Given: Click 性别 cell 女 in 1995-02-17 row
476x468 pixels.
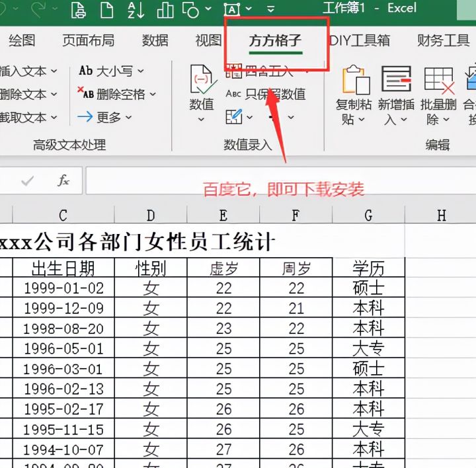Looking at the screenshot, I should (x=151, y=409).
